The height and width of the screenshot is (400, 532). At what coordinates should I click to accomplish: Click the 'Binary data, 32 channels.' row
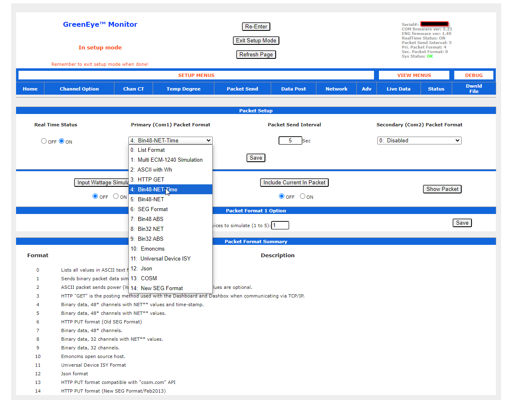[90, 348]
